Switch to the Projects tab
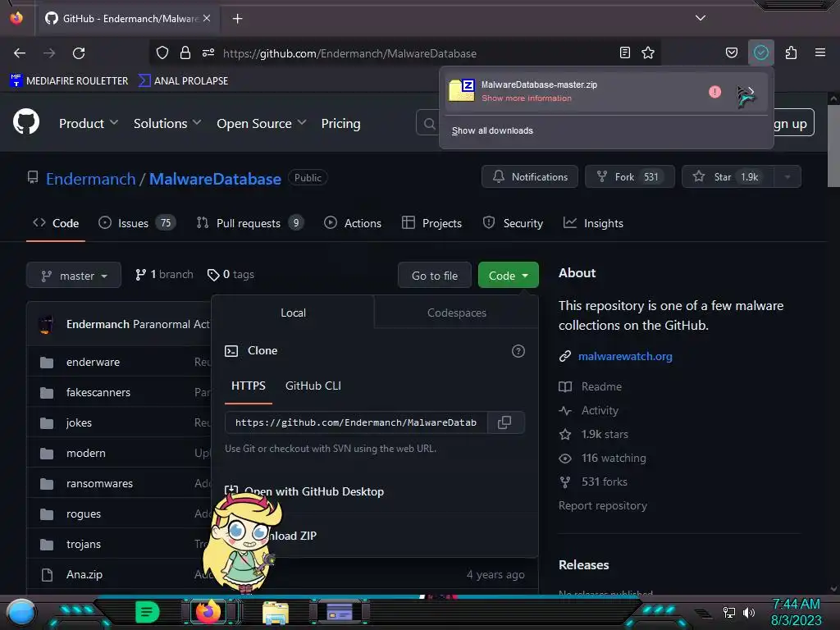The width and height of the screenshot is (840, 630). tap(431, 223)
